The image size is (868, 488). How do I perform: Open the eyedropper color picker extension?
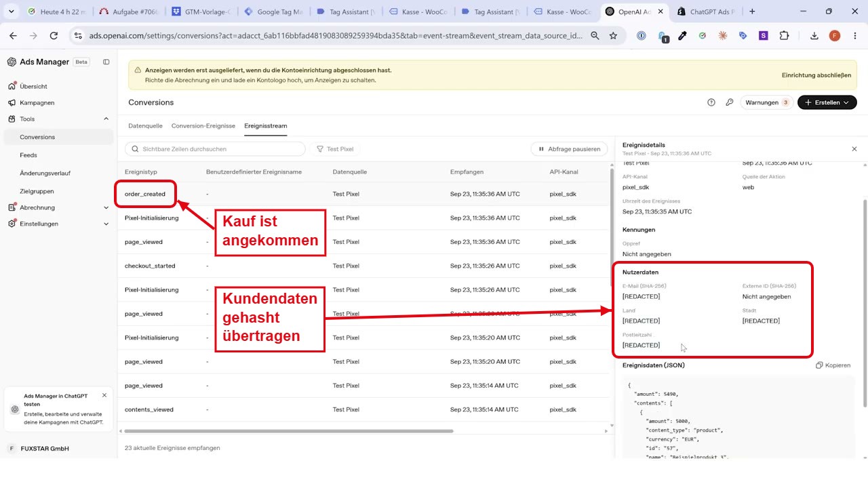(682, 36)
